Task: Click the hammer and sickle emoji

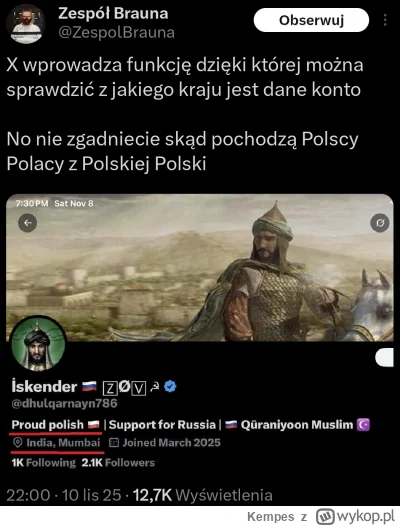Action: (155, 387)
